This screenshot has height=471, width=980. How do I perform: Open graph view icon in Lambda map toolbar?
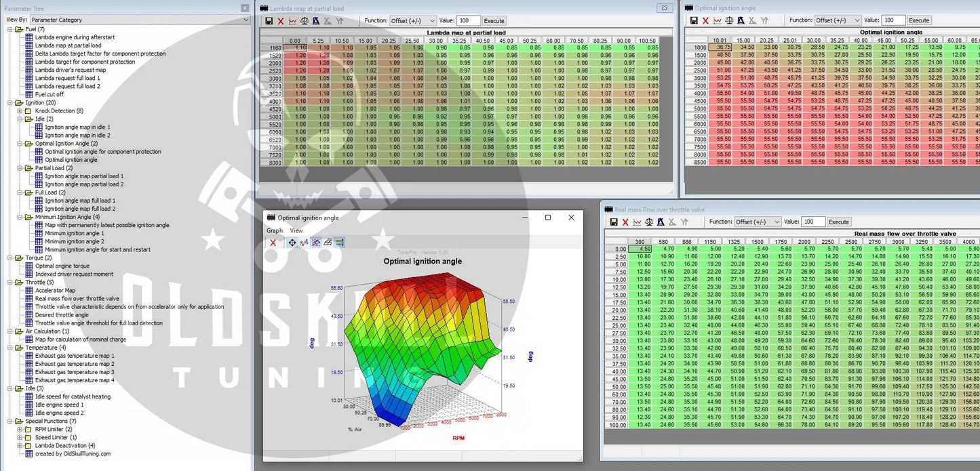pyautogui.click(x=292, y=21)
